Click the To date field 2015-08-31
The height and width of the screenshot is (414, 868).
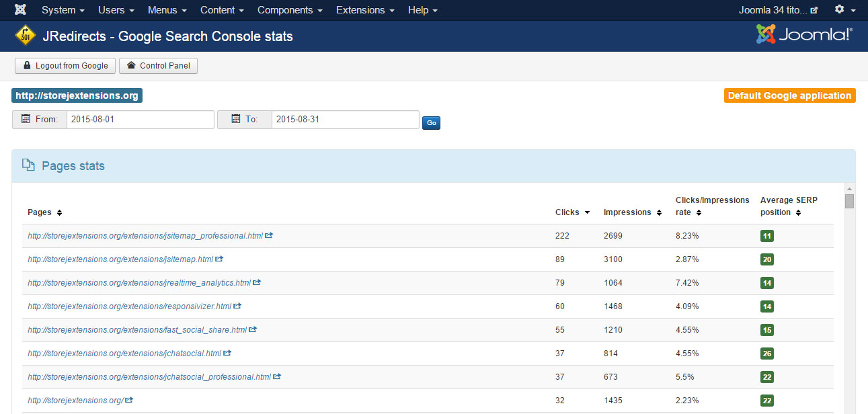coord(346,119)
